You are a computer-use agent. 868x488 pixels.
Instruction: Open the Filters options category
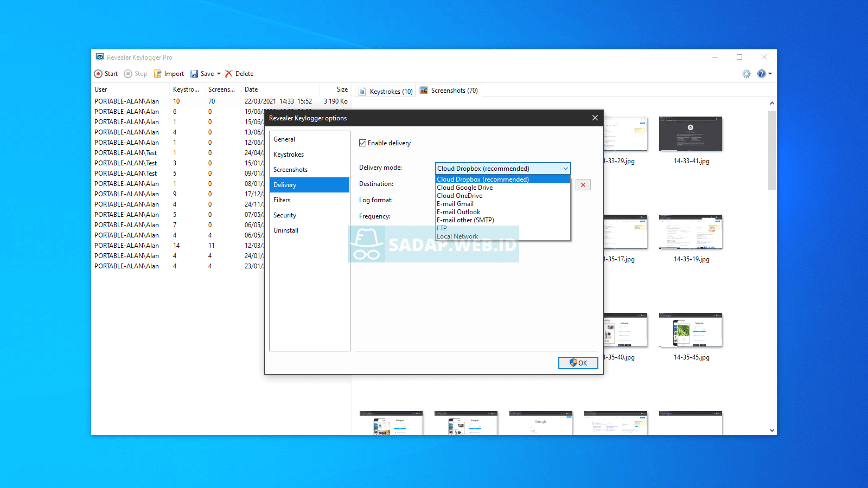click(310, 200)
